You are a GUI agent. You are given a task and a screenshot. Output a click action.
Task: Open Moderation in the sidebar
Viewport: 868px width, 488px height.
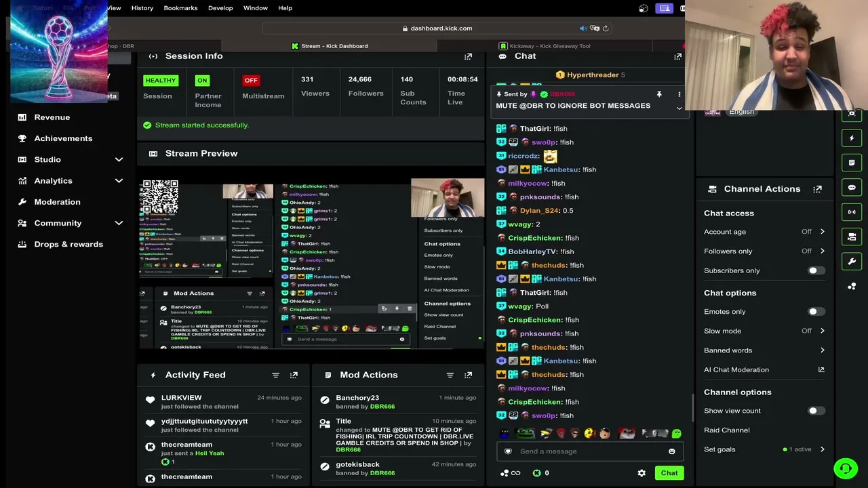pos(57,202)
